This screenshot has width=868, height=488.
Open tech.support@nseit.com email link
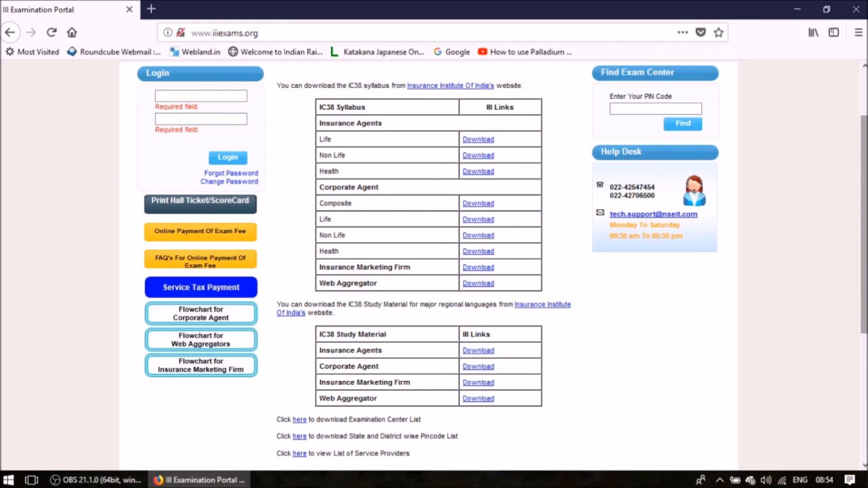coord(653,214)
